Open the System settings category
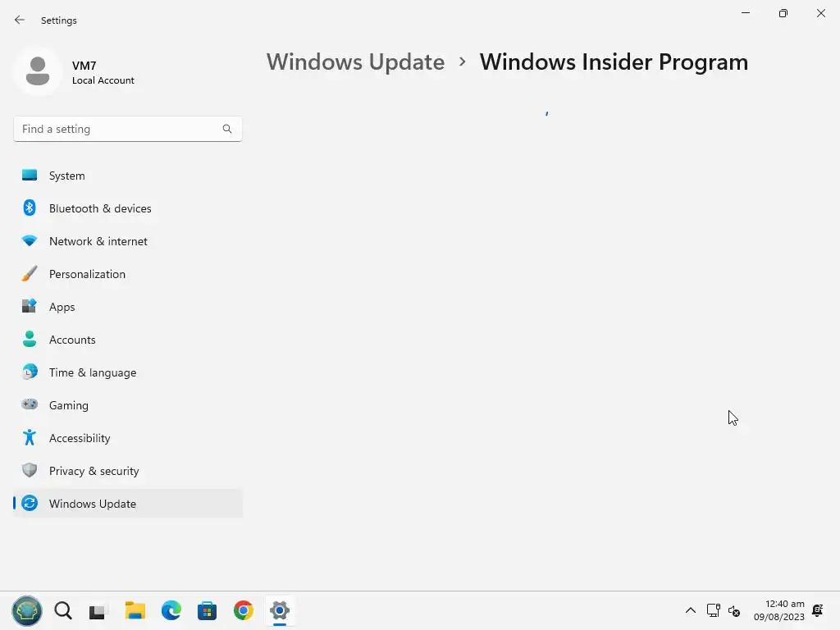This screenshot has width=840, height=630. click(x=127, y=176)
